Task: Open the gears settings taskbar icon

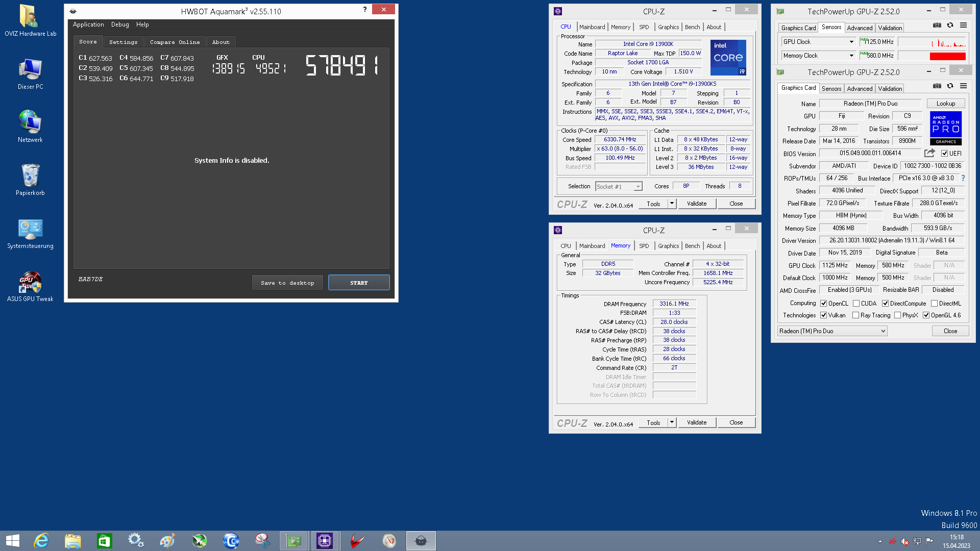Action: [136, 541]
